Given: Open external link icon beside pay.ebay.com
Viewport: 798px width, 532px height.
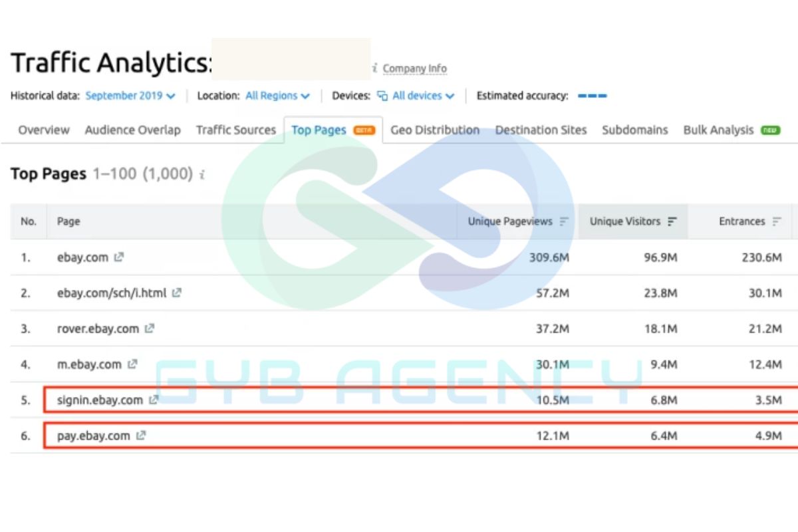Looking at the screenshot, I should (x=140, y=436).
